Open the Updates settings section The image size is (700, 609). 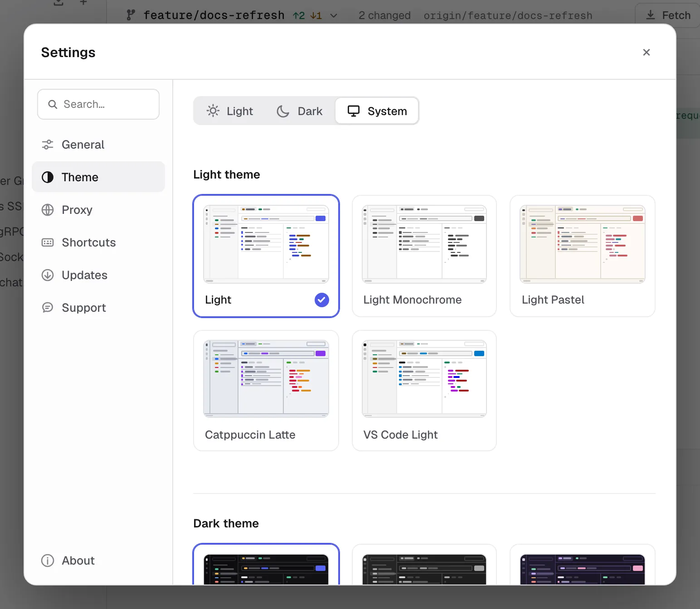98,275
